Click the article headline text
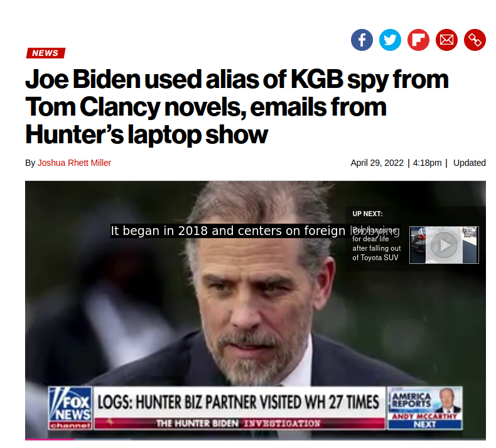 click(x=237, y=107)
